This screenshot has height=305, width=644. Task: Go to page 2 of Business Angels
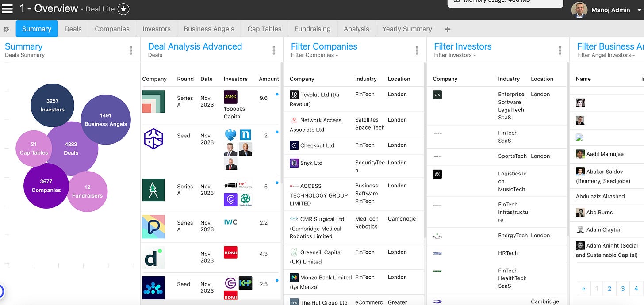pos(609,289)
